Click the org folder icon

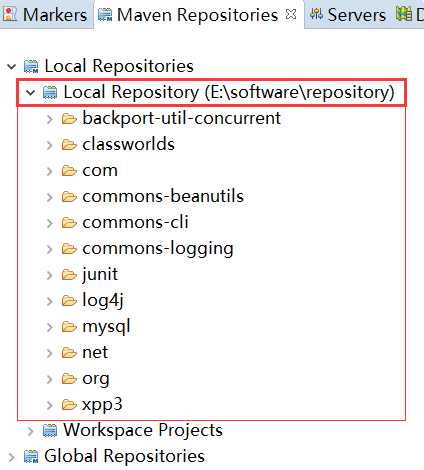69,378
